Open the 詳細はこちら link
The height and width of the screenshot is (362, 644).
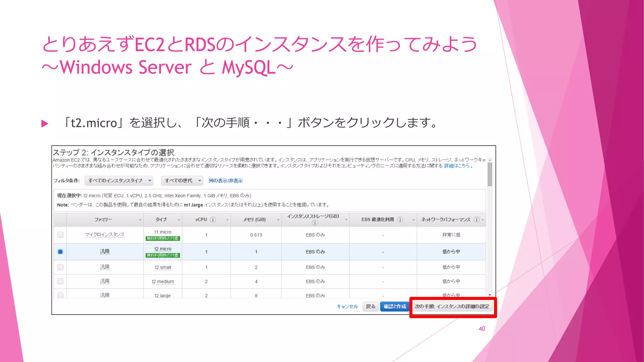click(457, 166)
